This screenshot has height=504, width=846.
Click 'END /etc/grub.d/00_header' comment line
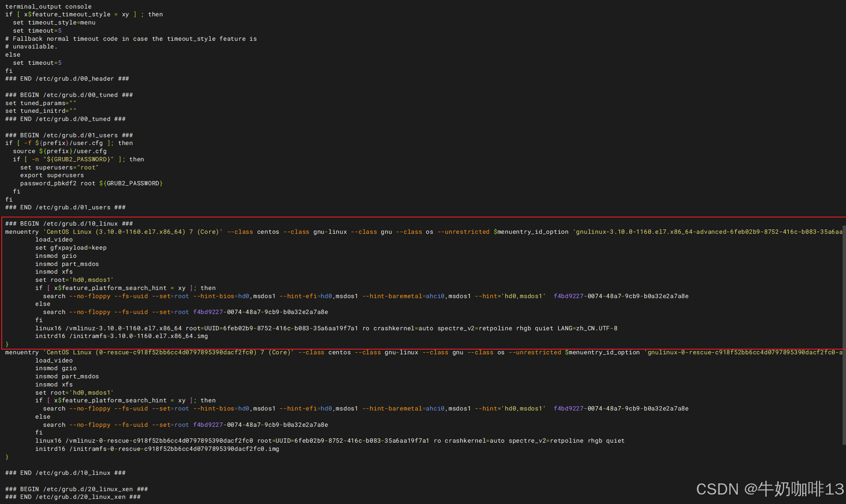coord(67,78)
